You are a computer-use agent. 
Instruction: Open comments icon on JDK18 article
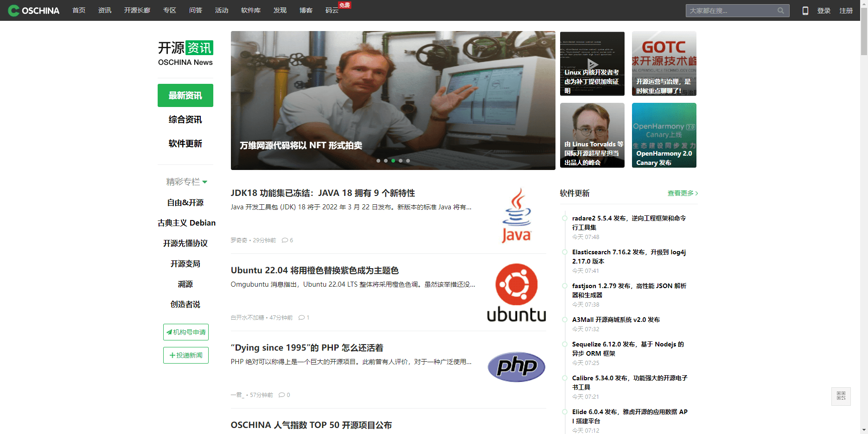285,240
